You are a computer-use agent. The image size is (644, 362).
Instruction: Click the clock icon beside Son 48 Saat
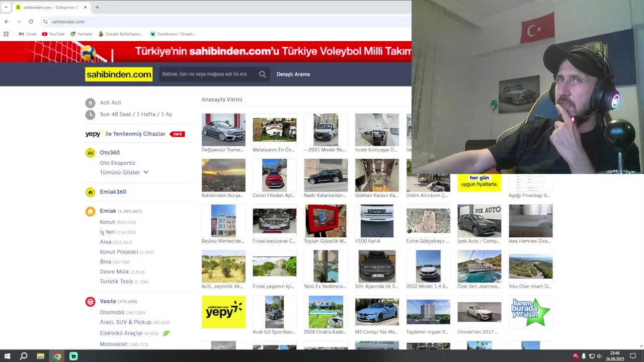[90, 115]
